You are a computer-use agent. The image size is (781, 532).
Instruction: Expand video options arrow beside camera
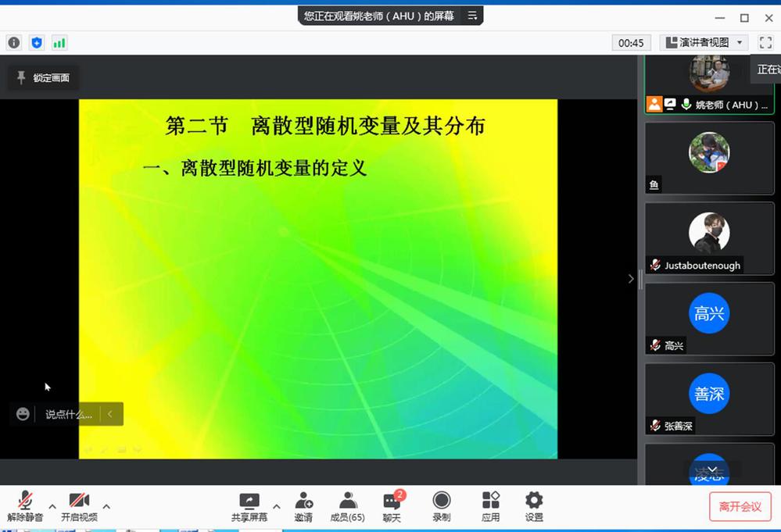106,506
